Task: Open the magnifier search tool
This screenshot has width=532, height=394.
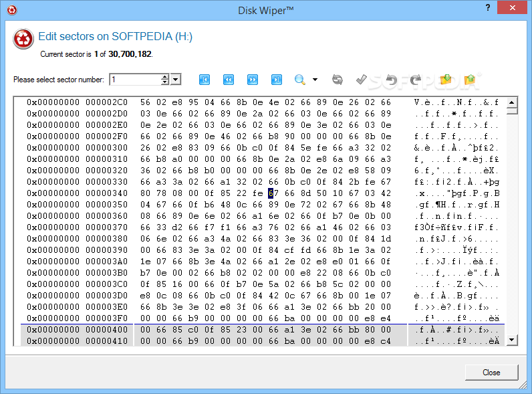Action: pyautogui.click(x=300, y=80)
